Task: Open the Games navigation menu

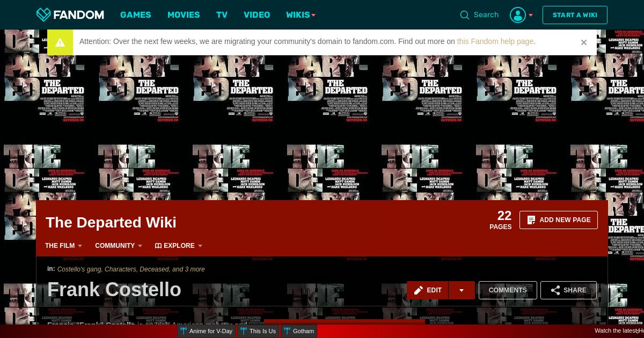Action: tap(136, 14)
